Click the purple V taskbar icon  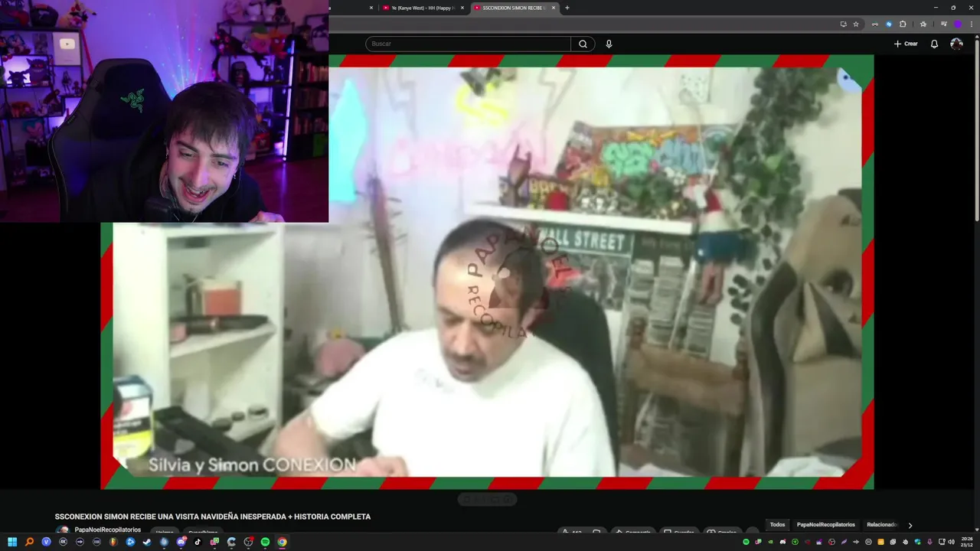tap(46, 542)
